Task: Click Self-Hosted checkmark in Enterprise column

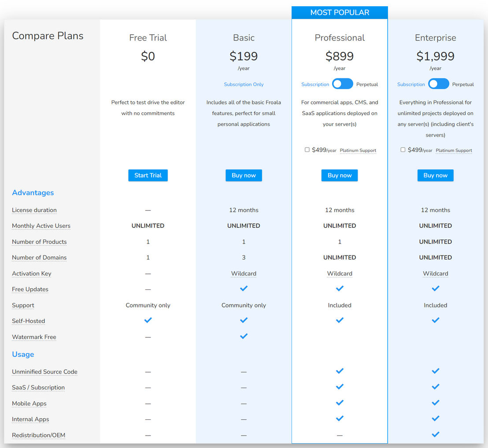Action: [436, 320]
